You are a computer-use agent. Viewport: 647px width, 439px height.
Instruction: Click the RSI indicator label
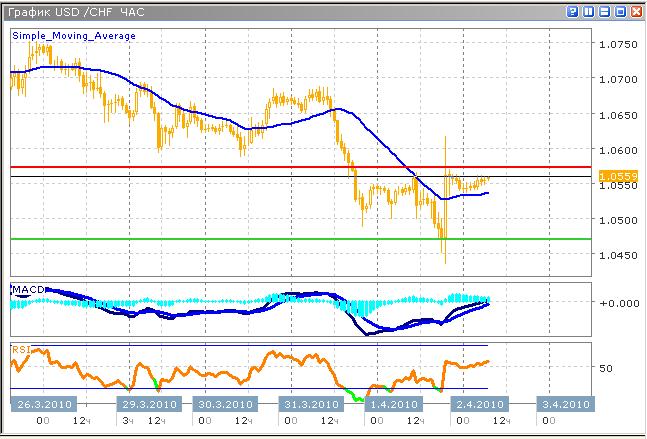20,349
